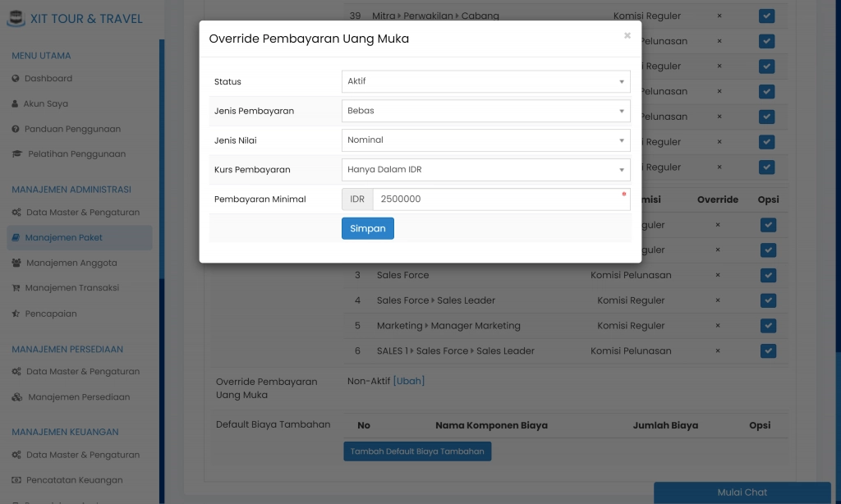Open Pencatatan Keuangan in sidebar

click(74, 480)
